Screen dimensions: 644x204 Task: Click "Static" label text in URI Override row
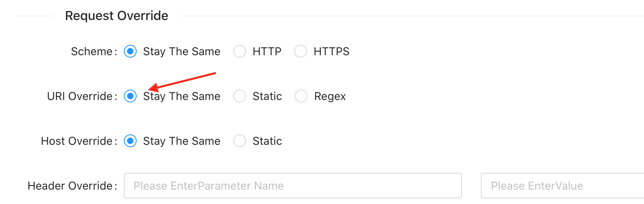267,96
